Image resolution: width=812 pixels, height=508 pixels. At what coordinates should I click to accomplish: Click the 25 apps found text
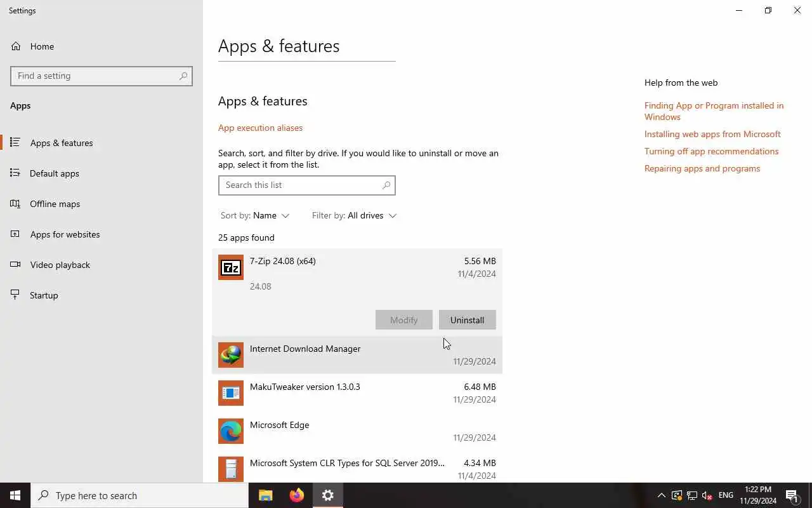coord(246,237)
